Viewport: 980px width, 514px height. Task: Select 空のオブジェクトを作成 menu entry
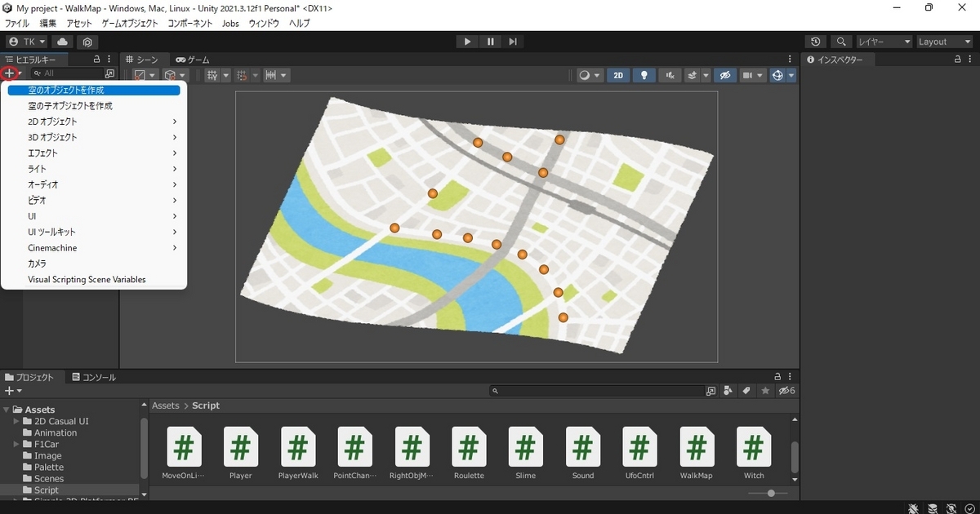coord(94,91)
